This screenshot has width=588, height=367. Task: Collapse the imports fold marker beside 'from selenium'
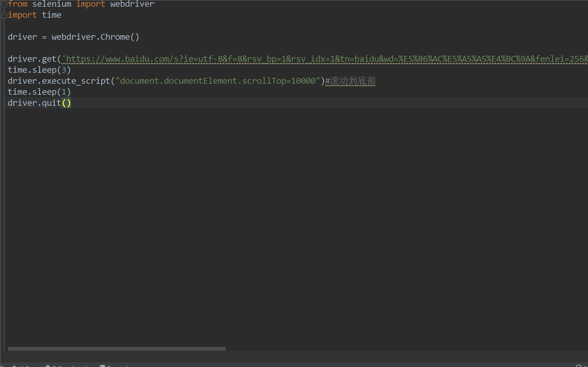click(x=4, y=4)
